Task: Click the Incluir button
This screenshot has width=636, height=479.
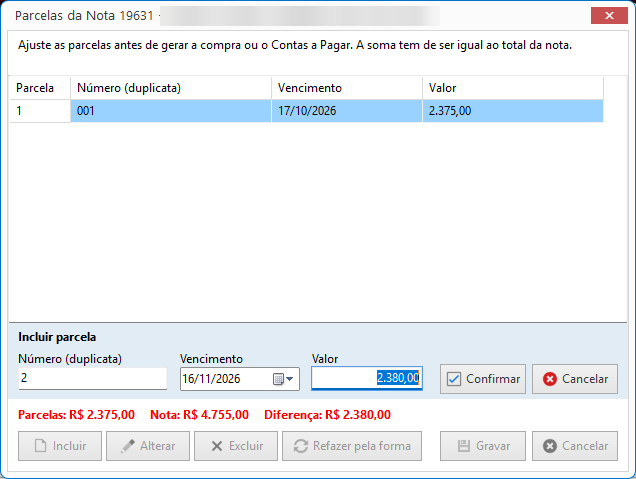Action: click(x=60, y=446)
